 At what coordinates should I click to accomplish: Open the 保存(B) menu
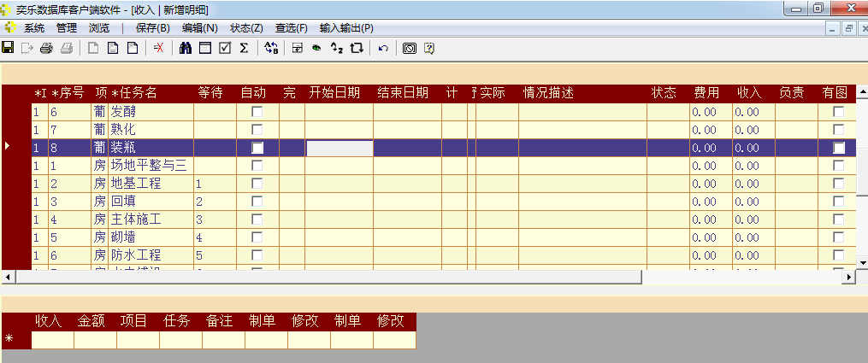(152, 28)
